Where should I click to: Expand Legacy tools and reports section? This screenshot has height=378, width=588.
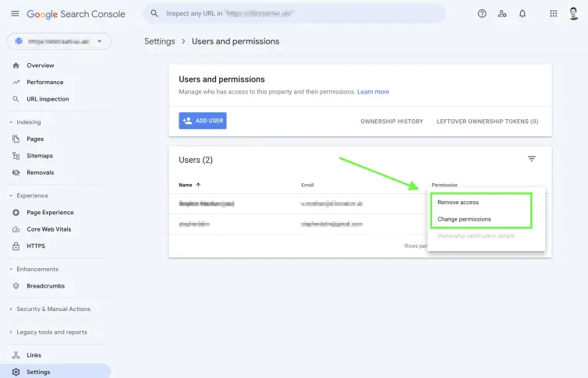[11, 332]
